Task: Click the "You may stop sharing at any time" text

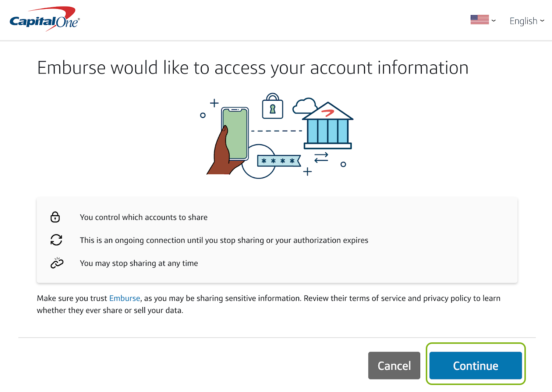Action: pos(139,263)
